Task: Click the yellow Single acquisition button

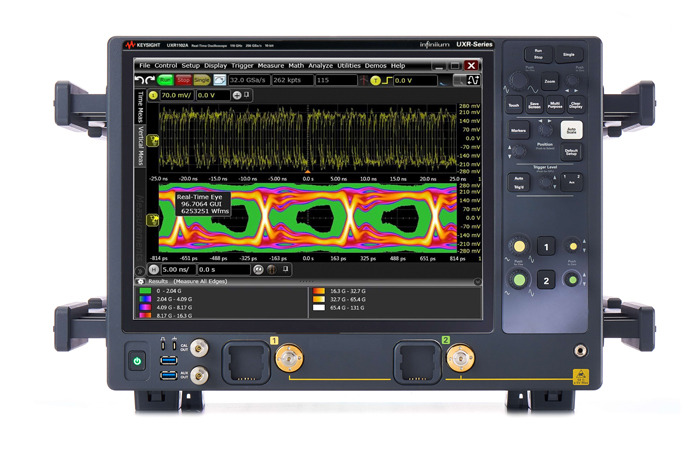Action: click(x=201, y=79)
